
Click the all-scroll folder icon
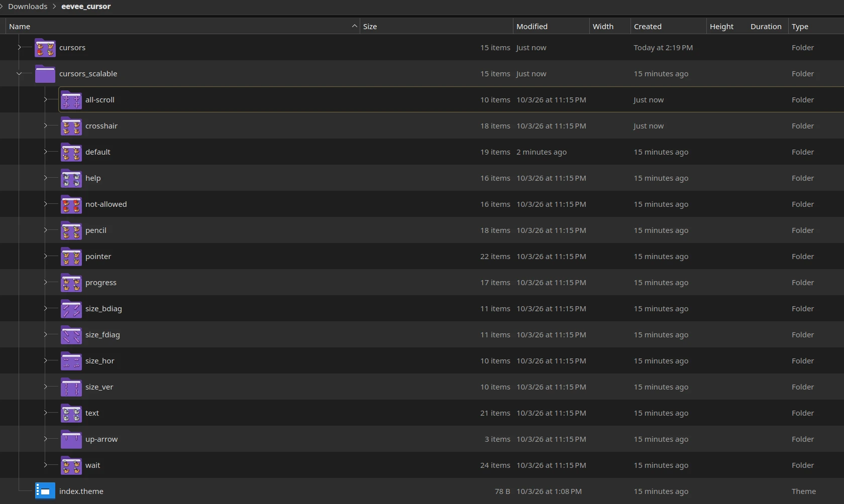(71, 100)
